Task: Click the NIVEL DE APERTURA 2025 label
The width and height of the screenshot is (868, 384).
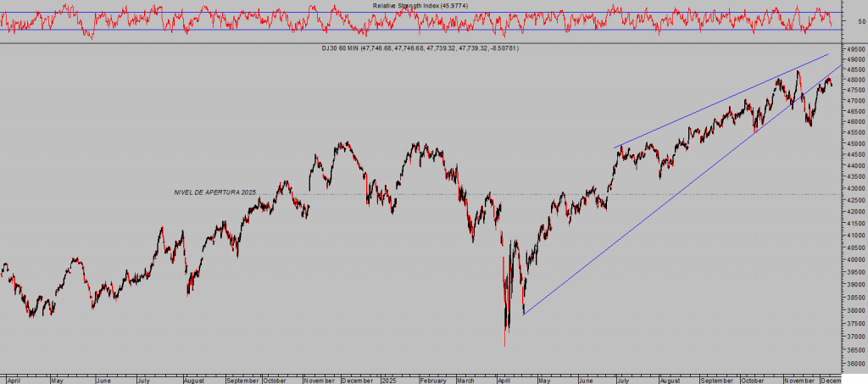Action: [214, 192]
